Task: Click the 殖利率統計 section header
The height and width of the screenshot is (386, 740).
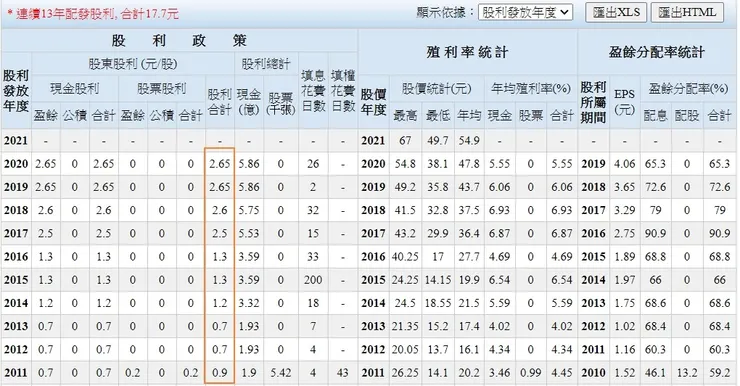Action: [x=467, y=52]
